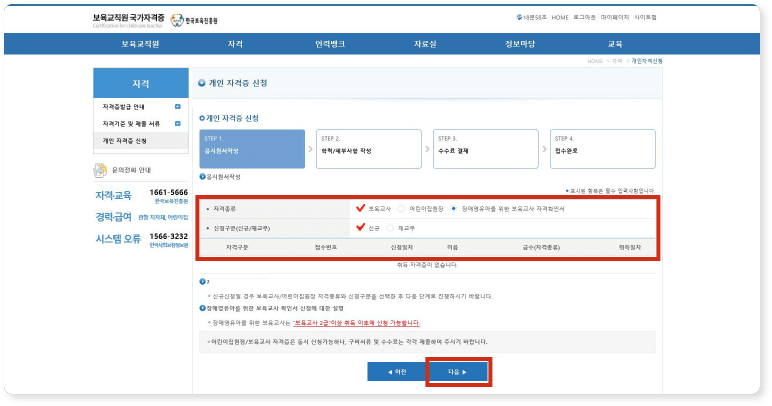
Task: Click the 자격 sidebar heading
Action: 141,83
